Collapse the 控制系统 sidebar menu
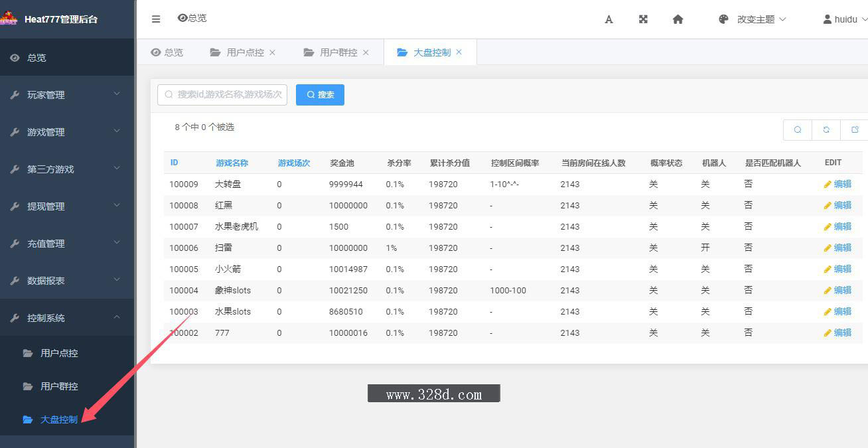 [x=66, y=318]
